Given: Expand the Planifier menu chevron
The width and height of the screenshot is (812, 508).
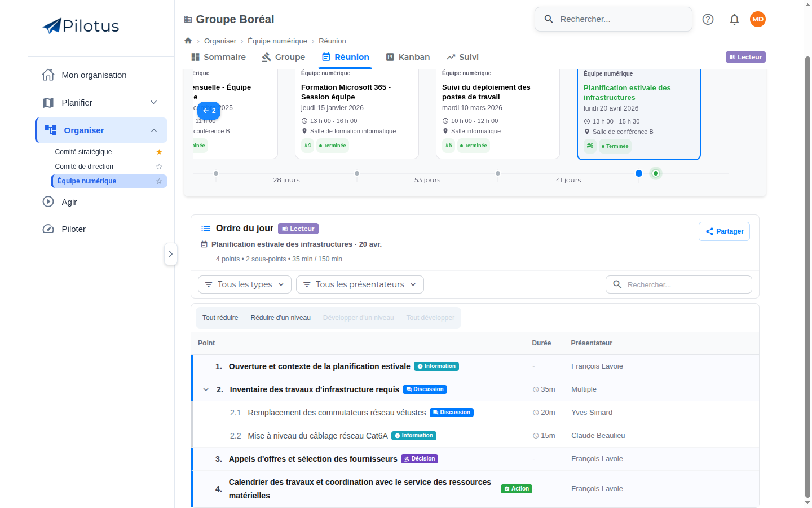Looking at the screenshot, I should [153, 102].
